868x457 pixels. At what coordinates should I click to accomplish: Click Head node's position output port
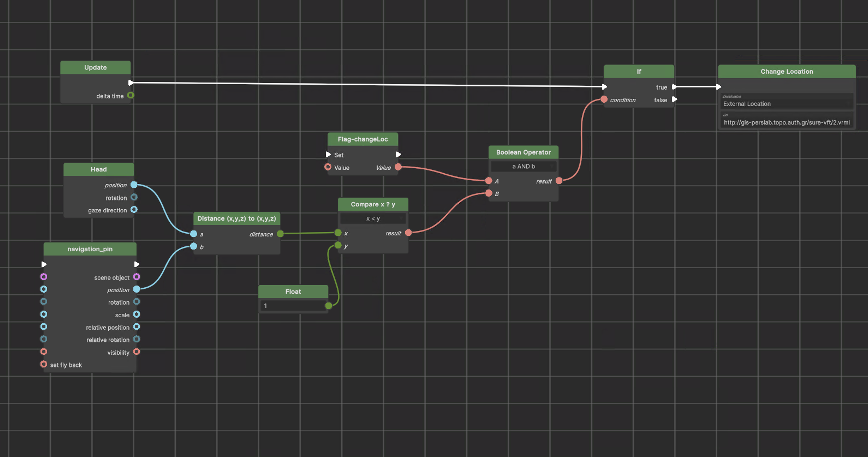(134, 185)
